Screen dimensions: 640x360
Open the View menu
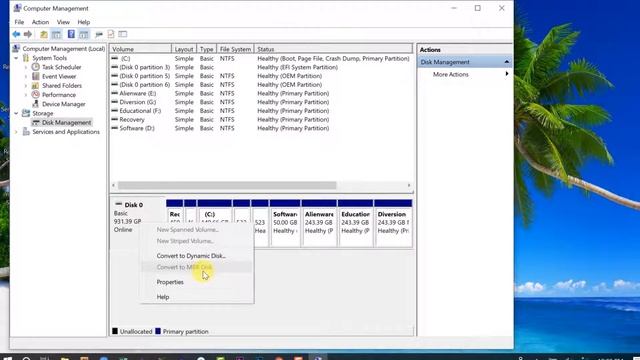point(63,22)
